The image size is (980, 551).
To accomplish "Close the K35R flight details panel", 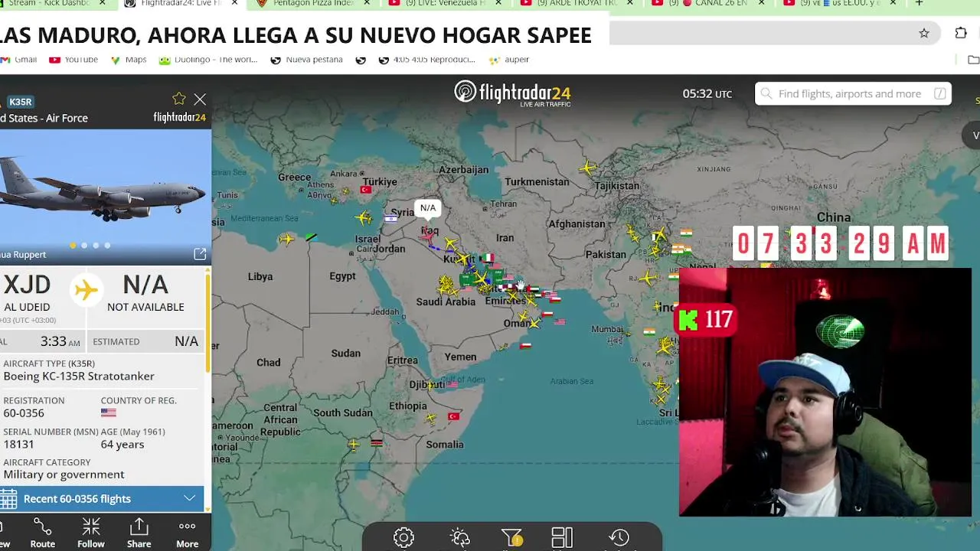I will [200, 99].
